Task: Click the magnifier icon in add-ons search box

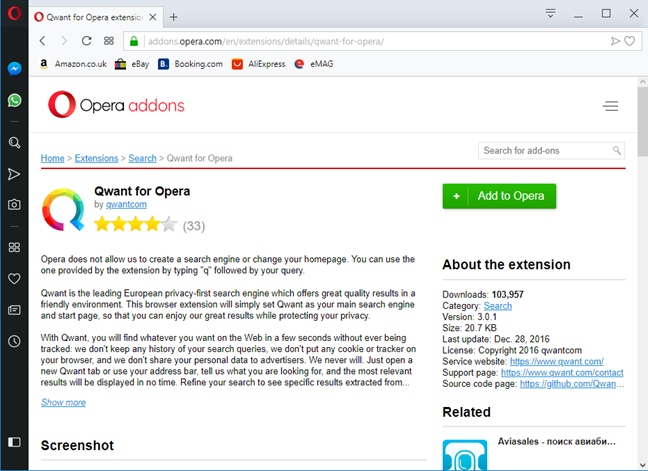Action: (617, 150)
